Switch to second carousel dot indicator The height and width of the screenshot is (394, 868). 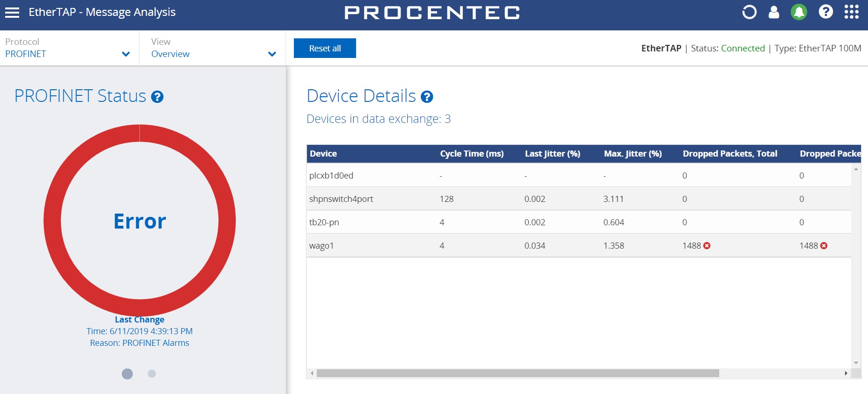152,373
